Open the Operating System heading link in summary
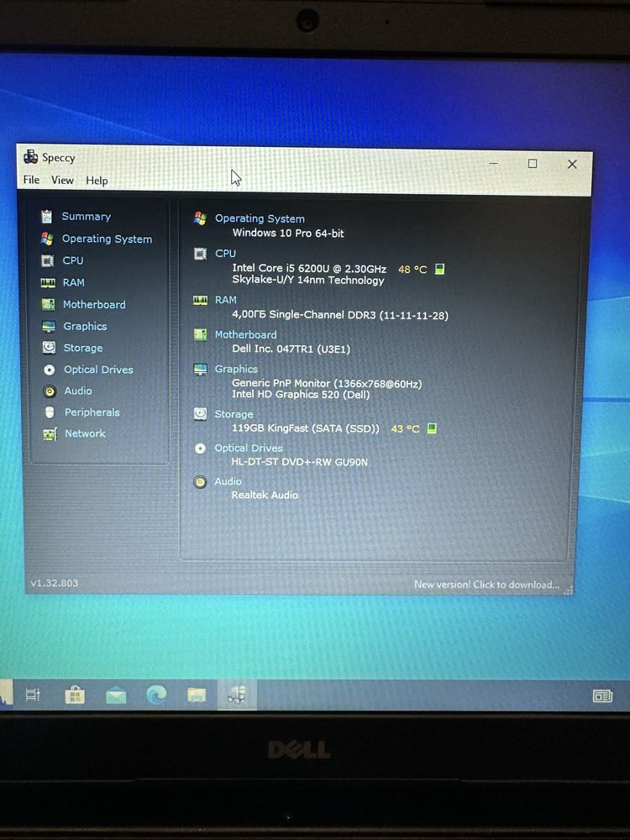This screenshot has height=840, width=630. [x=260, y=218]
